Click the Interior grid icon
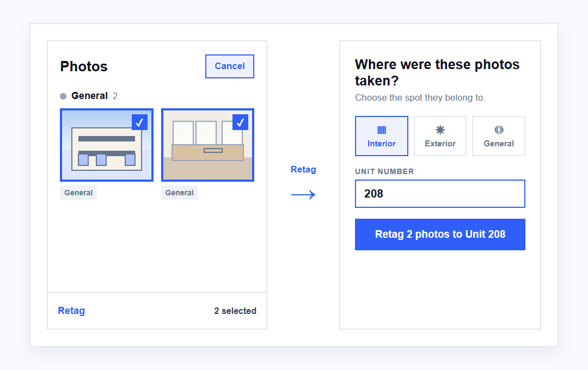The width and height of the screenshot is (588, 370). [x=381, y=130]
